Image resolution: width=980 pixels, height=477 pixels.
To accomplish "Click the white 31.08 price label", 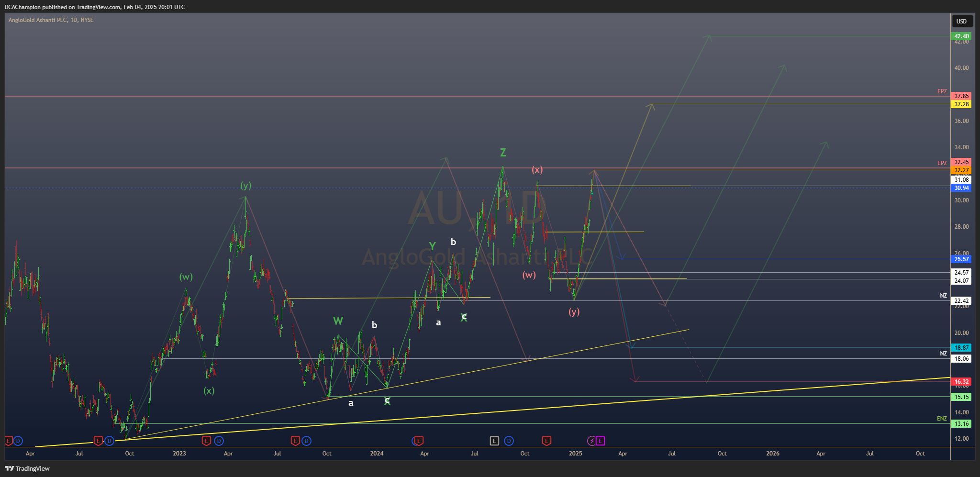I will 961,180.
